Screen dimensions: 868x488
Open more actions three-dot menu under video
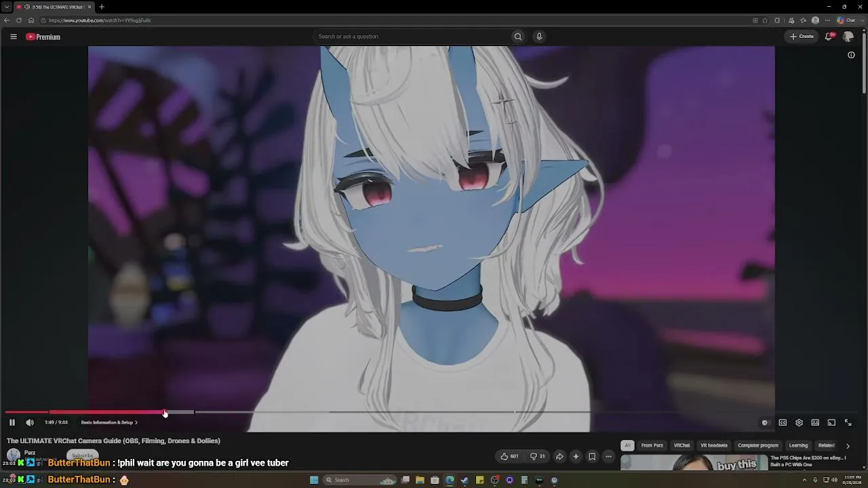608,456
